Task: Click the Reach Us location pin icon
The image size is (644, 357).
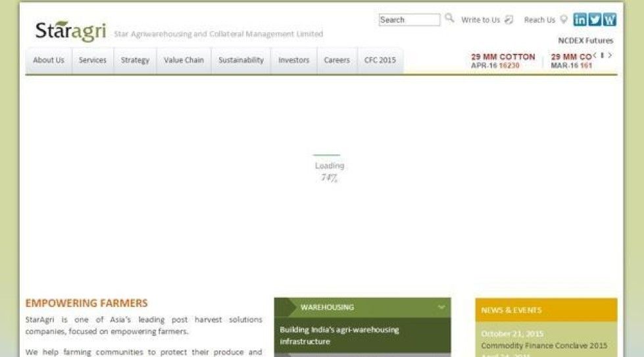Action: tap(563, 20)
